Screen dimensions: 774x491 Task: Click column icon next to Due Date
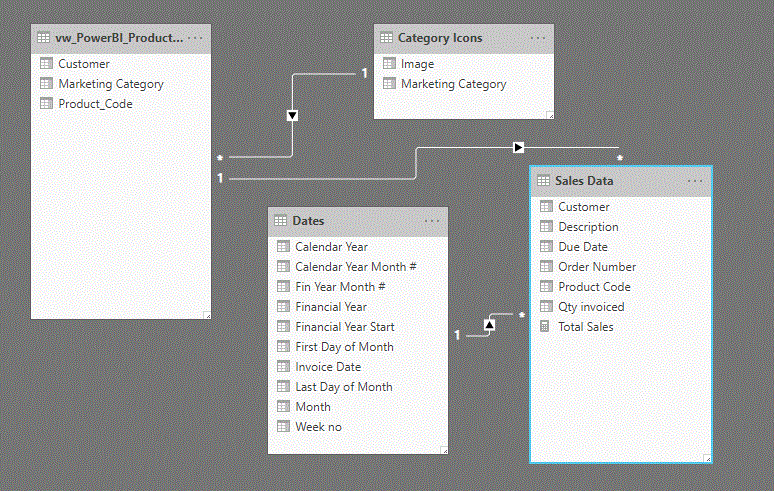point(546,246)
